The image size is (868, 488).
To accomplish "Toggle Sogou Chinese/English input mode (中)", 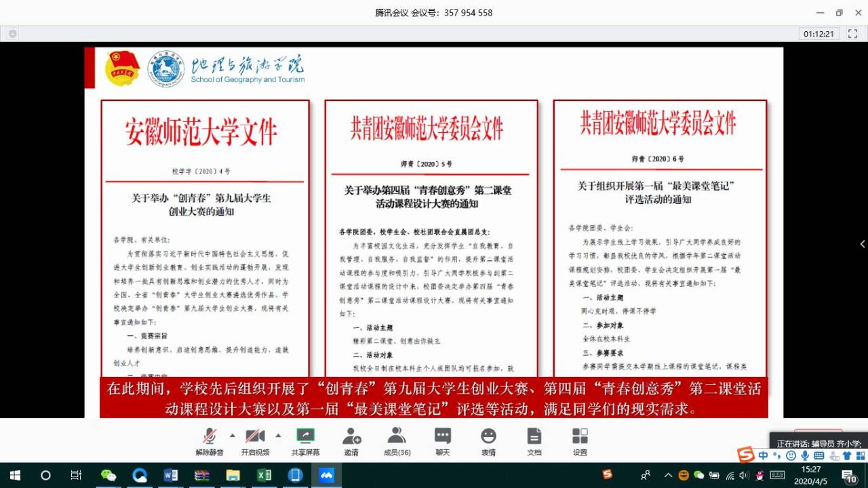I will [764, 455].
